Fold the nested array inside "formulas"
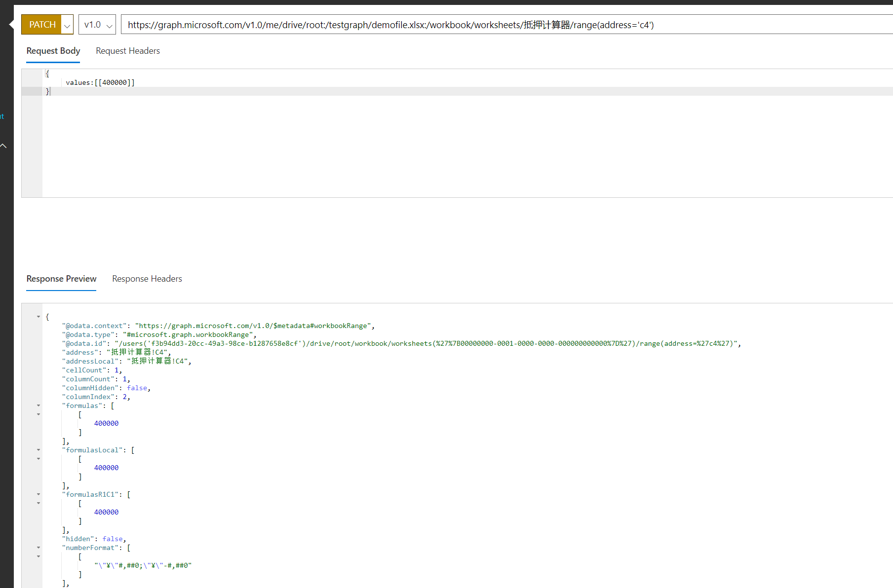This screenshot has height=588, width=893. (x=39, y=414)
